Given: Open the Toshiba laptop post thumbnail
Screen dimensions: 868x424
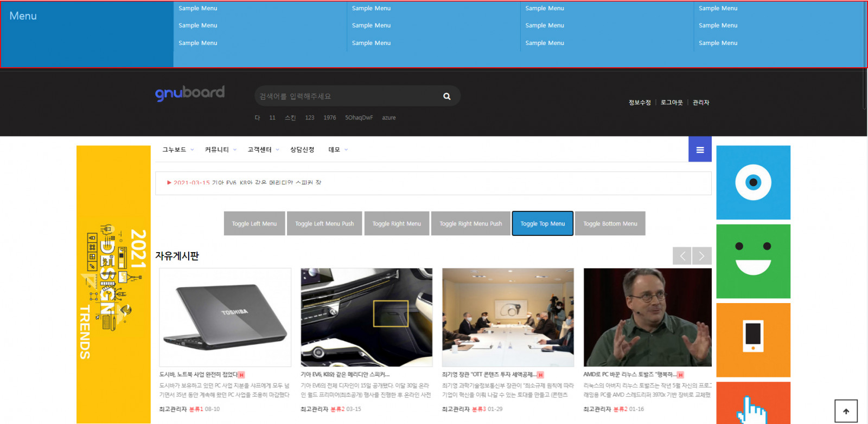Looking at the screenshot, I should (225, 317).
